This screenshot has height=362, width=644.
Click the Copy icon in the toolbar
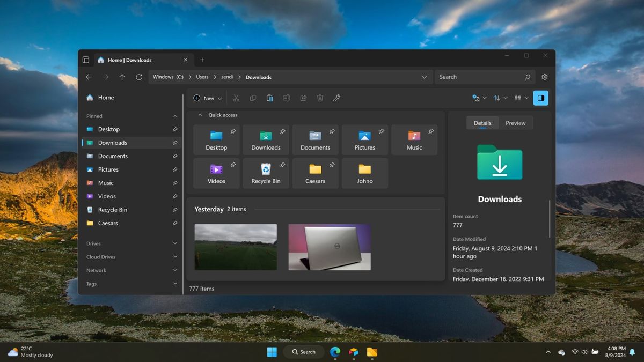click(253, 98)
